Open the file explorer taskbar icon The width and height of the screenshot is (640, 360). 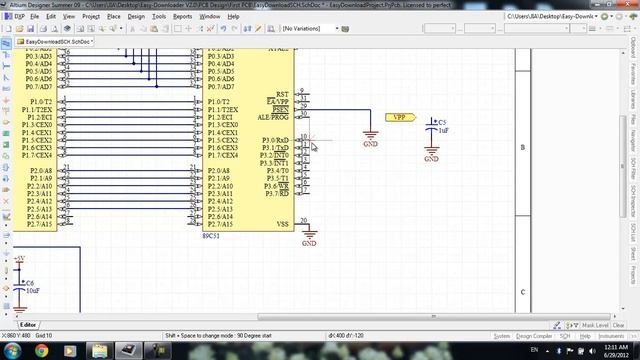click(x=99, y=351)
